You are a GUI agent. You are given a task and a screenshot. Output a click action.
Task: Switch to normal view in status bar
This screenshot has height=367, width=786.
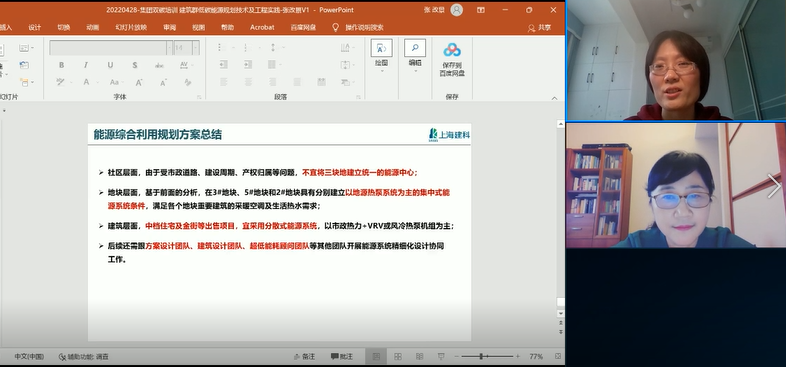376,356
